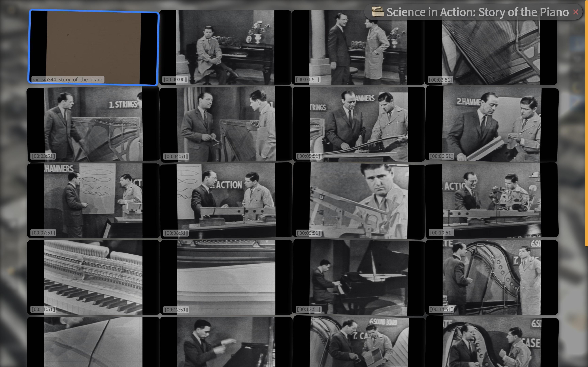This screenshot has width=588, height=367.
Task: Click the film reel icon in title
Action: click(378, 12)
